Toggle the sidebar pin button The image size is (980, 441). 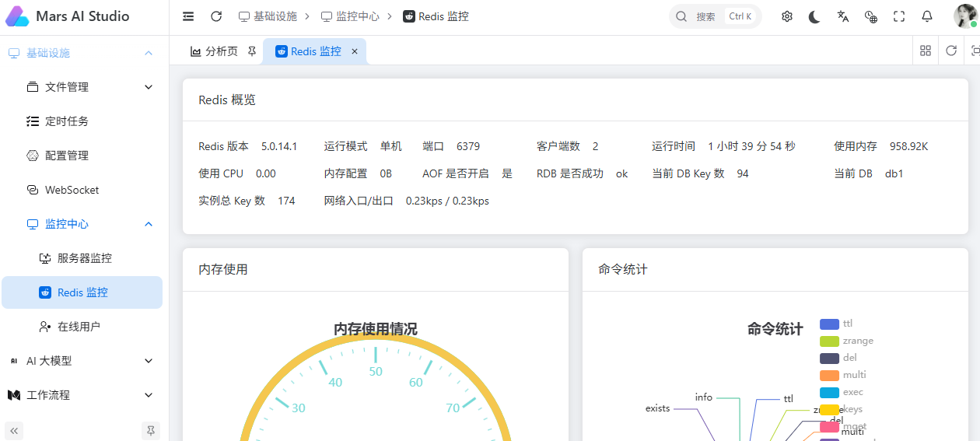[x=151, y=430]
